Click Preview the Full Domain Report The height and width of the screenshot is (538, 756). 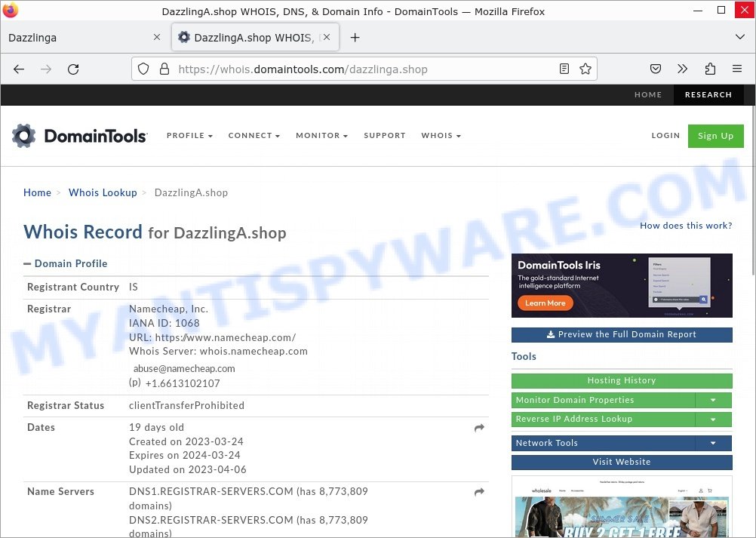click(x=622, y=334)
